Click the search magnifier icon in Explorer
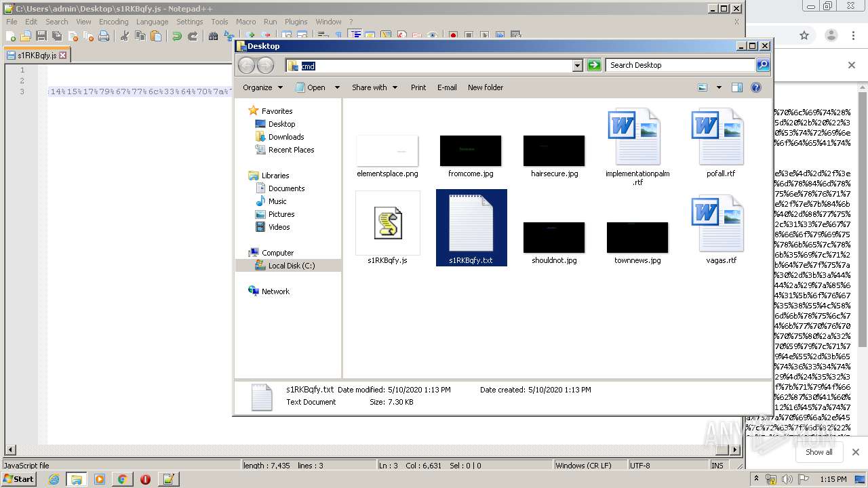This screenshot has width=868, height=488. [x=763, y=65]
